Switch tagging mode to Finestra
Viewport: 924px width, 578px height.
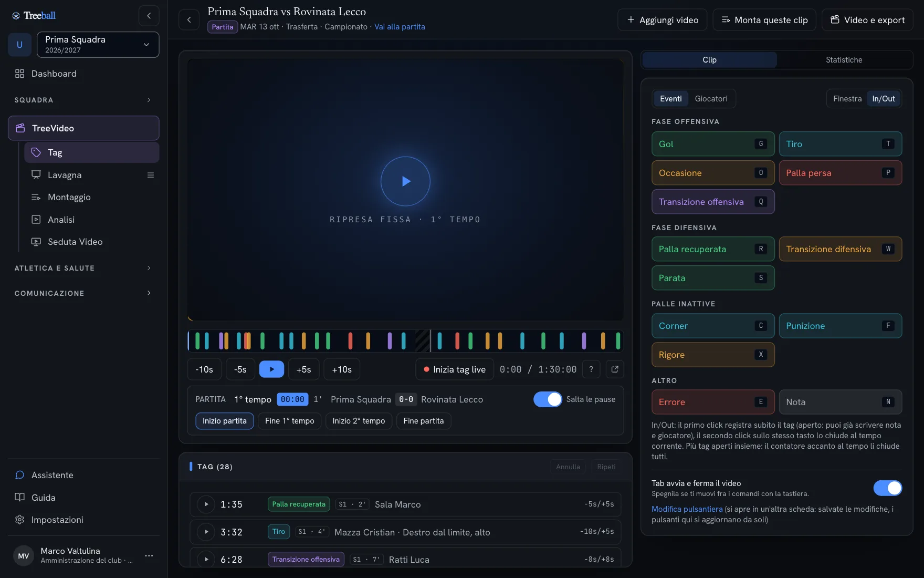point(847,99)
